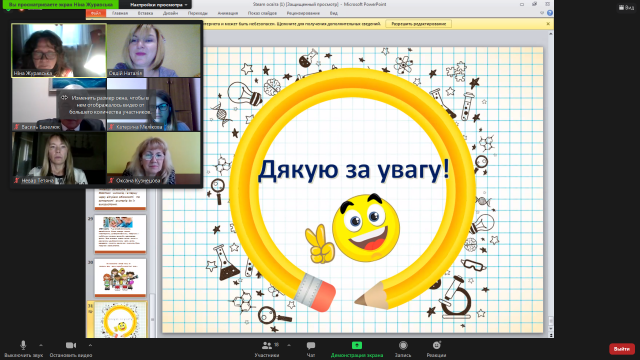Switch to Дизайн ribbon tab
This screenshot has width=640, height=360.
click(170, 13)
